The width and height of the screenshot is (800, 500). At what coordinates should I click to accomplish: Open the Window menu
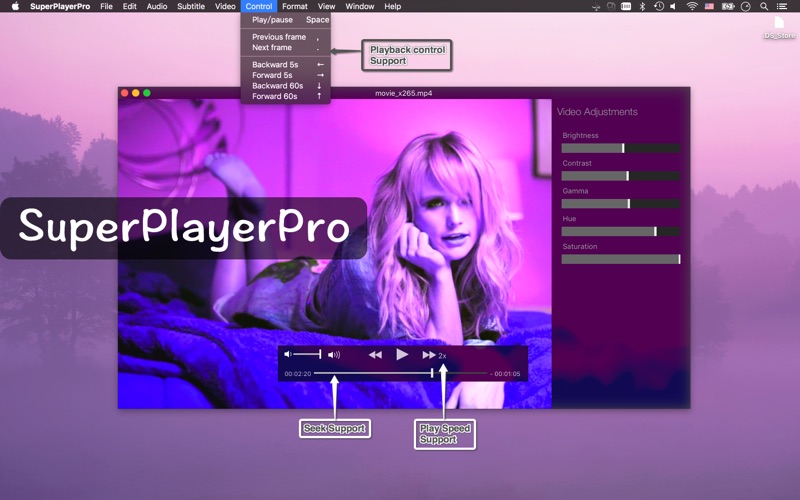(360, 6)
